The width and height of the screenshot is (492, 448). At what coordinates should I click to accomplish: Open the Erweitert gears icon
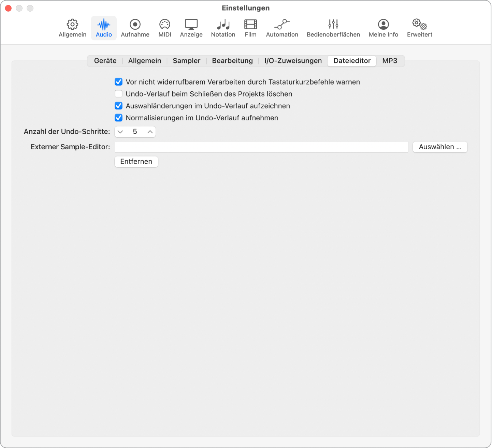(420, 24)
